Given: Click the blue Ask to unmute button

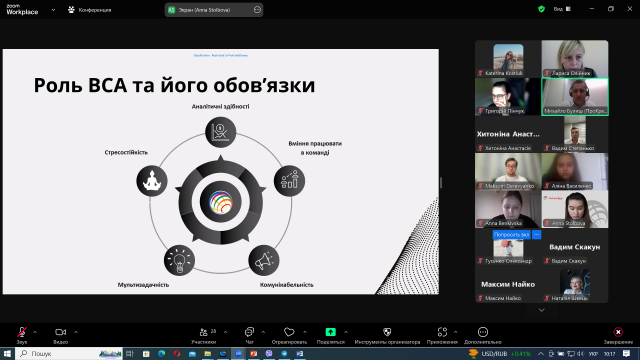Looking at the screenshot, I should click(511, 235).
